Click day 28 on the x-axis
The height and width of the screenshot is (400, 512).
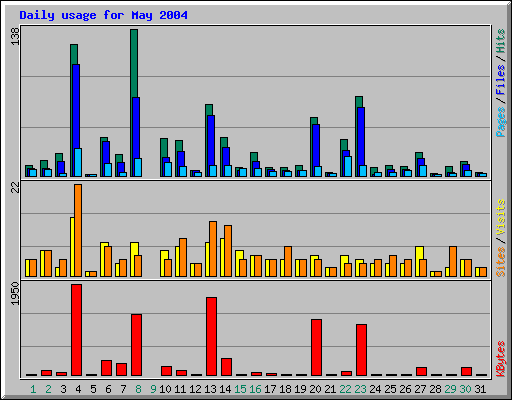coord(435,389)
